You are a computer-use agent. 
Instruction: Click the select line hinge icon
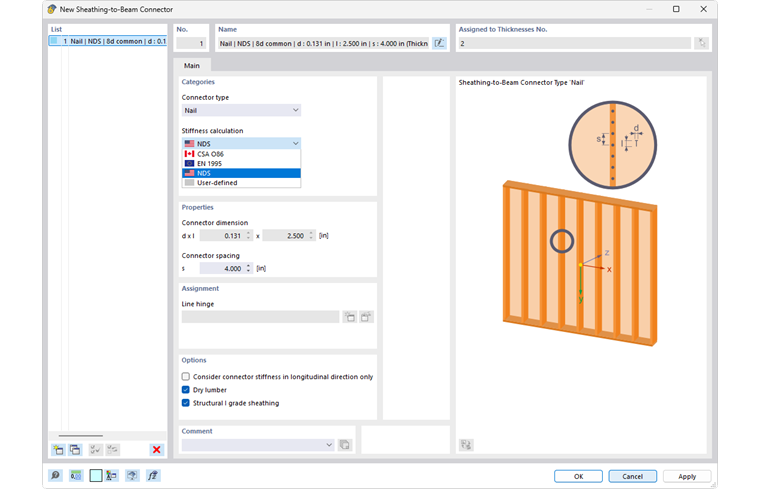tap(366, 317)
